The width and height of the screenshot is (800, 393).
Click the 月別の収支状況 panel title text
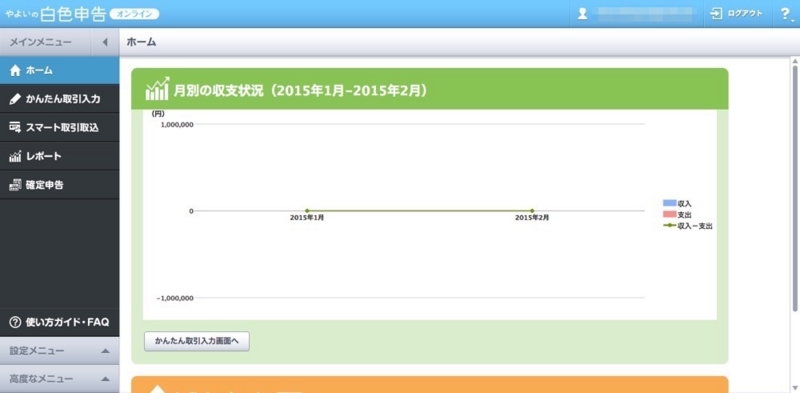pos(300,91)
